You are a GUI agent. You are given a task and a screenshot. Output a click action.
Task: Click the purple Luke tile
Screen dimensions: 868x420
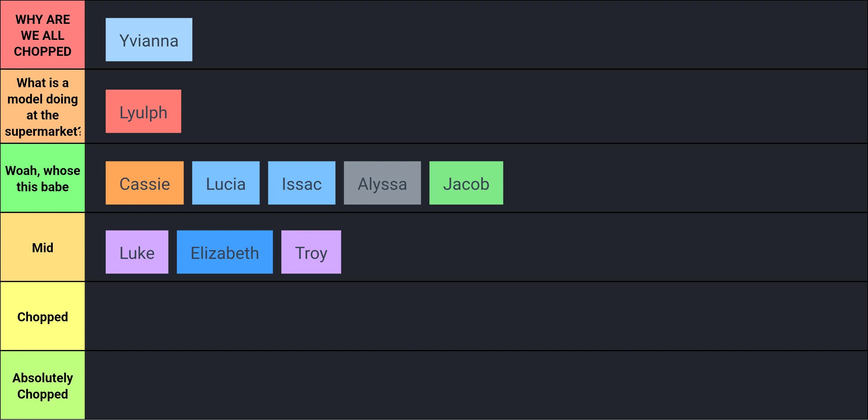click(x=137, y=252)
